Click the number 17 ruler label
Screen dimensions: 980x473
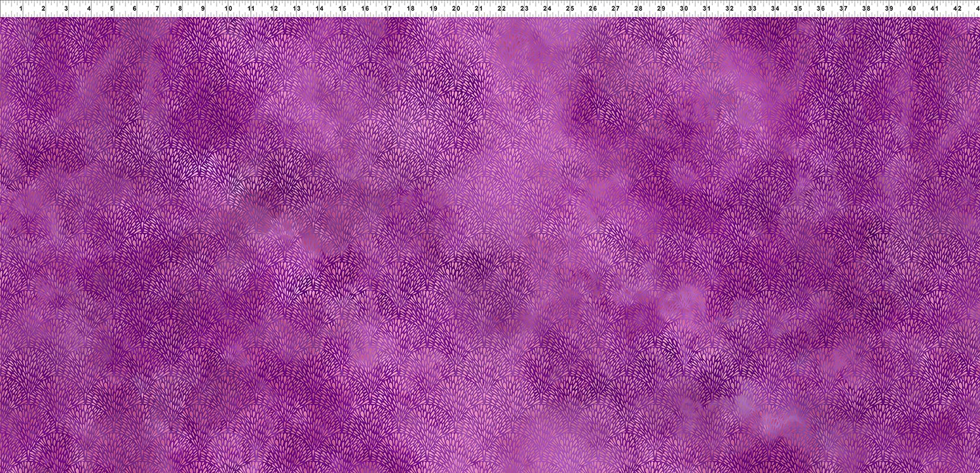coord(387,9)
